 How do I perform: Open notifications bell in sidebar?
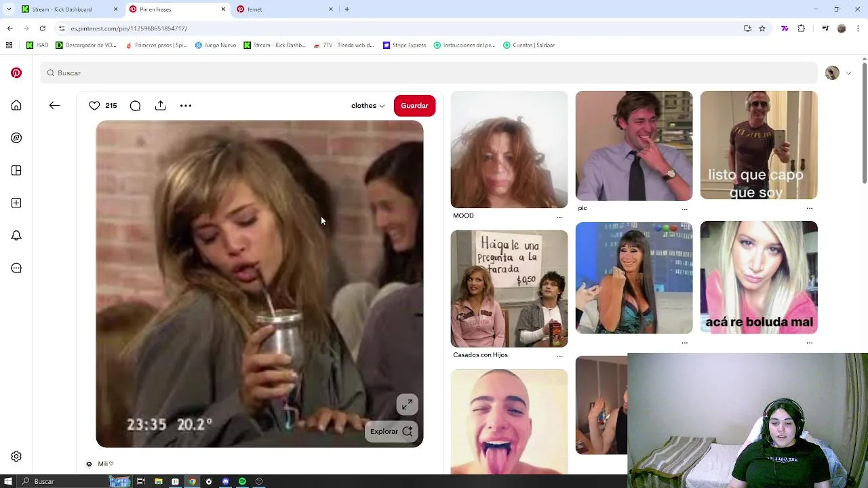16,235
